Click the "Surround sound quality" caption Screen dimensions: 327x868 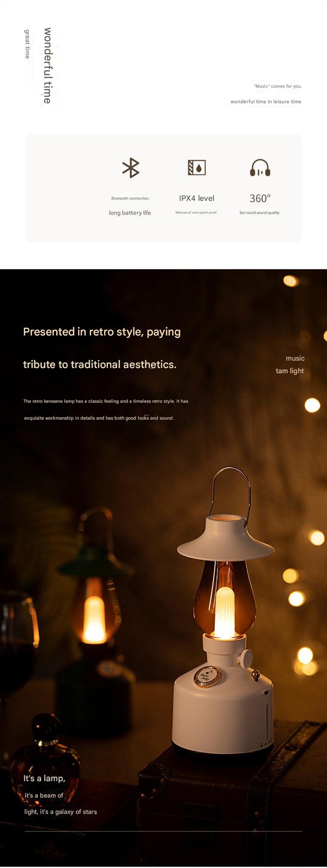[x=259, y=213]
